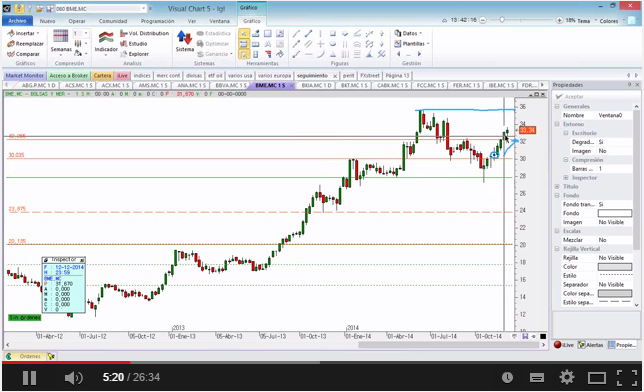Open the video settings gear

[567, 377]
